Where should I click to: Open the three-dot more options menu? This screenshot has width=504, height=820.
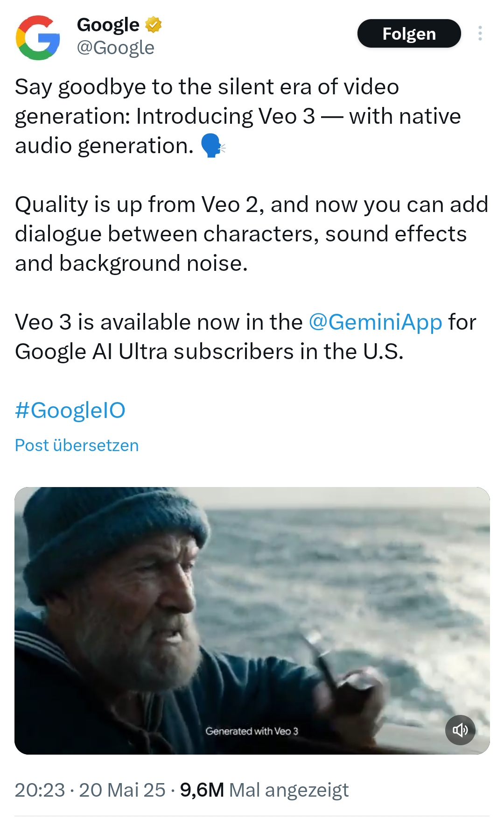[x=480, y=34]
